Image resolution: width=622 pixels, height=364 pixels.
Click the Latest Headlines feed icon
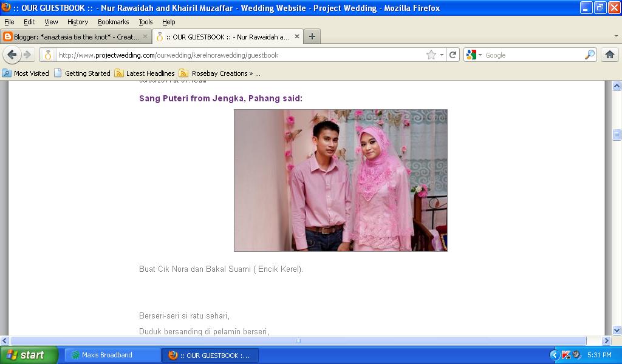tap(120, 73)
